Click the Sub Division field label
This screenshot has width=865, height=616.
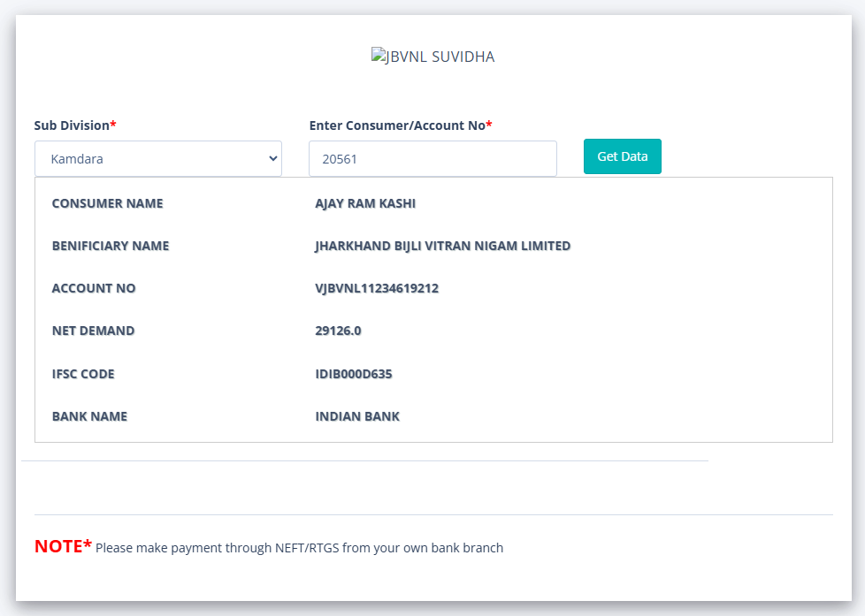[75, 125]
